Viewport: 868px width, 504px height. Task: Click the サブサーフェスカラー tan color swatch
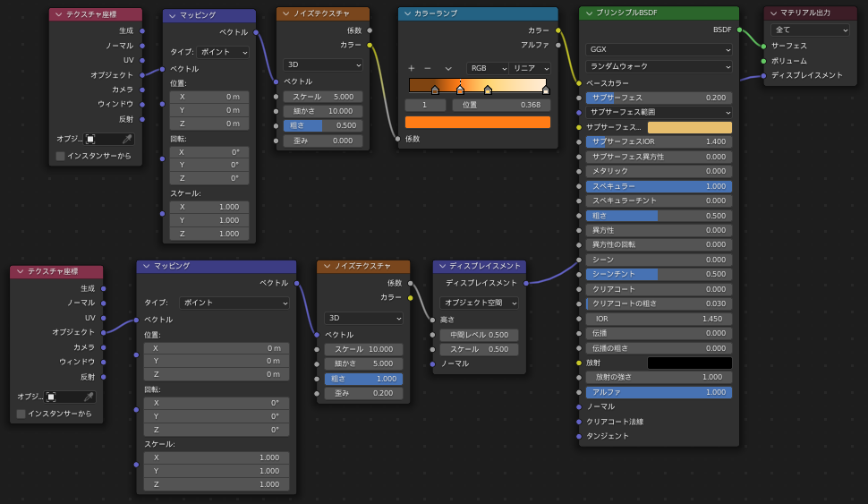click(x=690, y=127)
